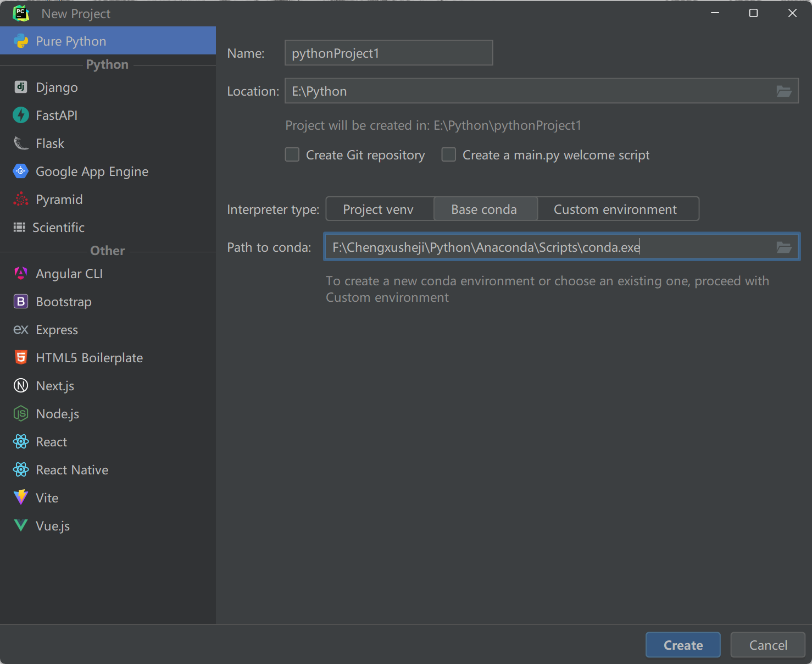Close the New Project dialog
Screen dimensions: 812x664
point(792,13)
